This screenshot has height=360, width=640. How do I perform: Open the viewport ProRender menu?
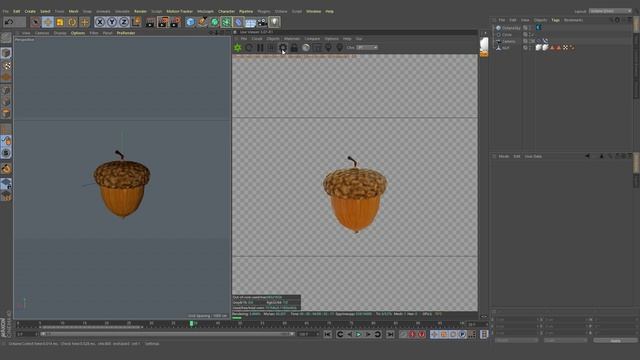pos(126,33)
